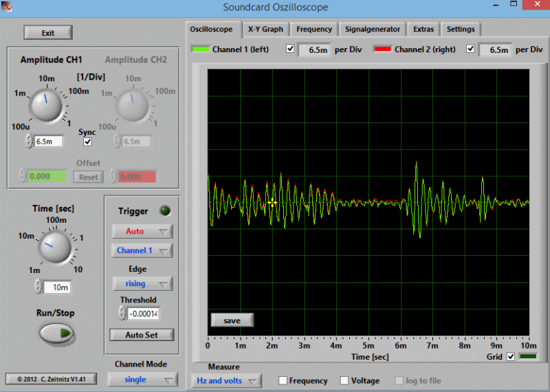Open the Extras tab
The width and height of the screenshot is (550, 392).
[423, 30]
